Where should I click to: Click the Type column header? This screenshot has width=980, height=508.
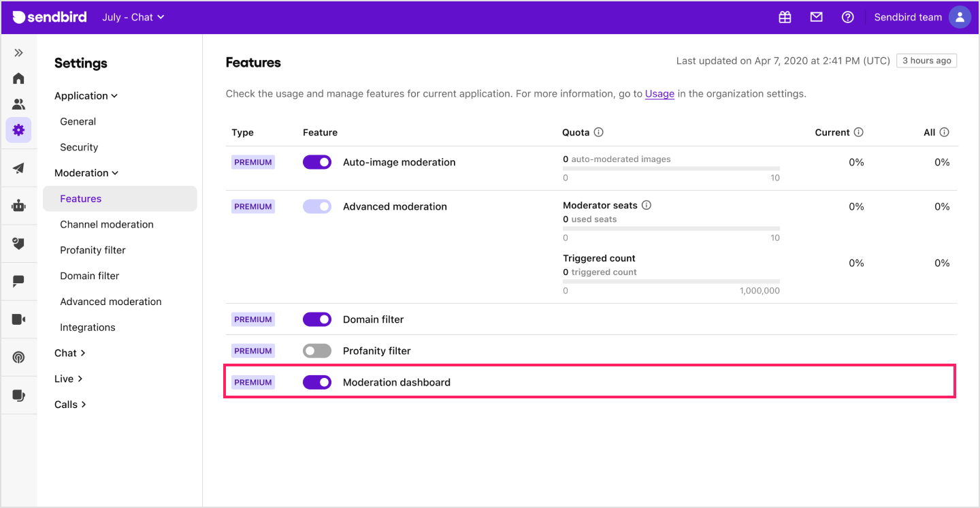[x=242, y=132]
